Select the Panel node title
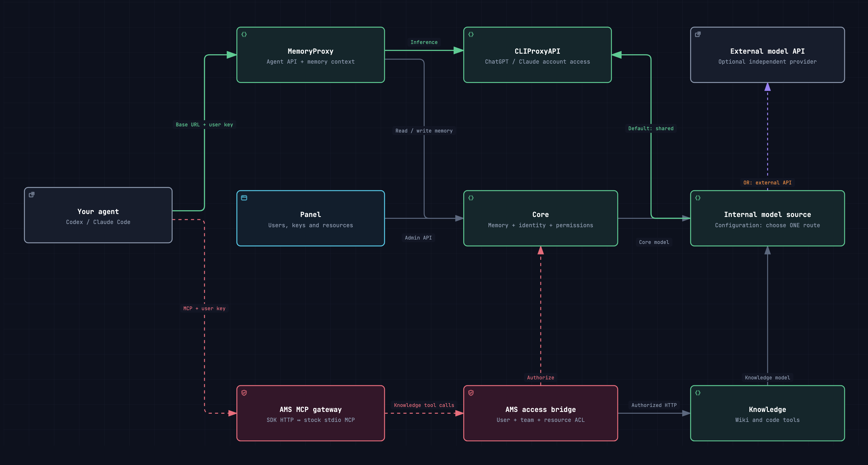This screenshot has width=868, height=465. [x=310, y=214]
